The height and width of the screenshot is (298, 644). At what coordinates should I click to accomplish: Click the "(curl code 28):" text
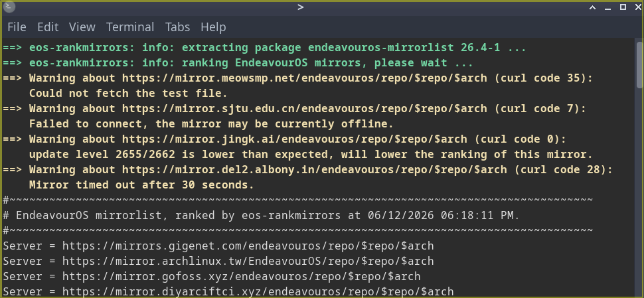pos(563,169)
